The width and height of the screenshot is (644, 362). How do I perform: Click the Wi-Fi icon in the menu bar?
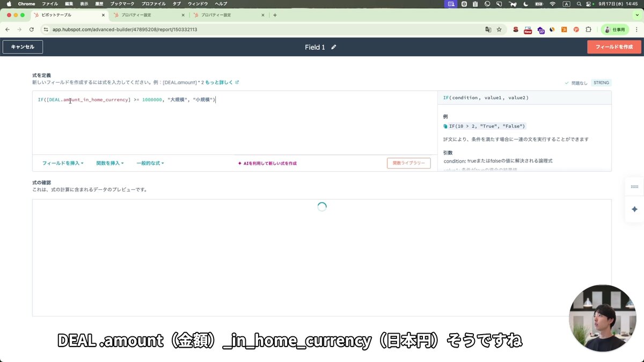[x=552, y=4]
